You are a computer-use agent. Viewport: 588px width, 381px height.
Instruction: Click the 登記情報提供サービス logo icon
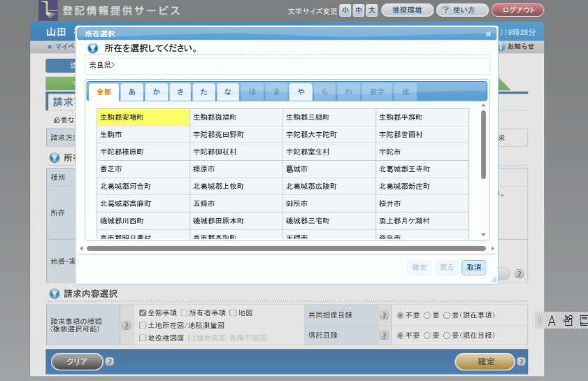[x=48, y=10]
